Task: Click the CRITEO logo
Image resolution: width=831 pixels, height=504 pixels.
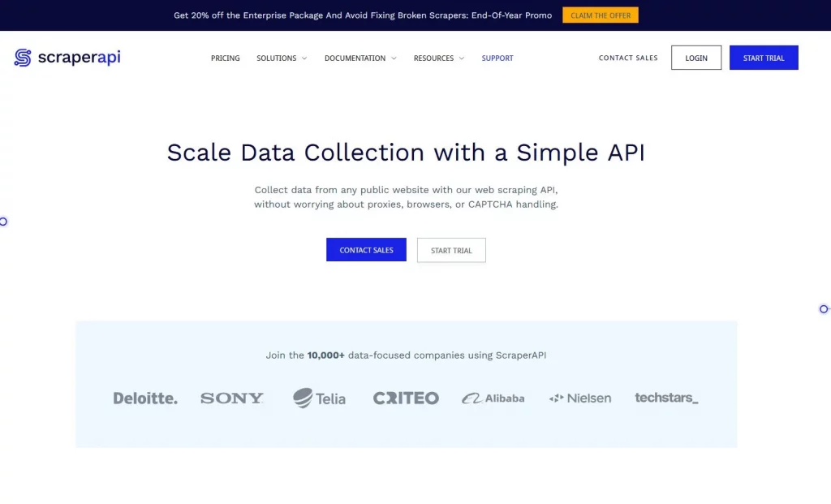Action: 406,398
